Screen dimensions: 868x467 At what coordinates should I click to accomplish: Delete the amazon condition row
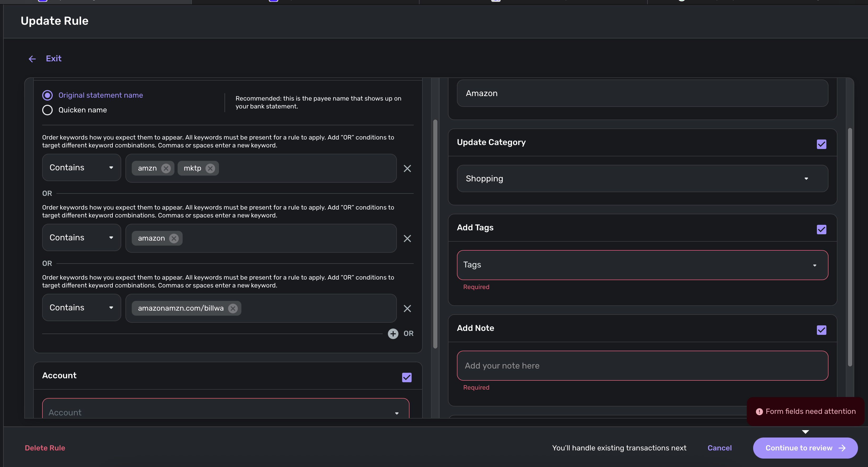pos(407,239)
